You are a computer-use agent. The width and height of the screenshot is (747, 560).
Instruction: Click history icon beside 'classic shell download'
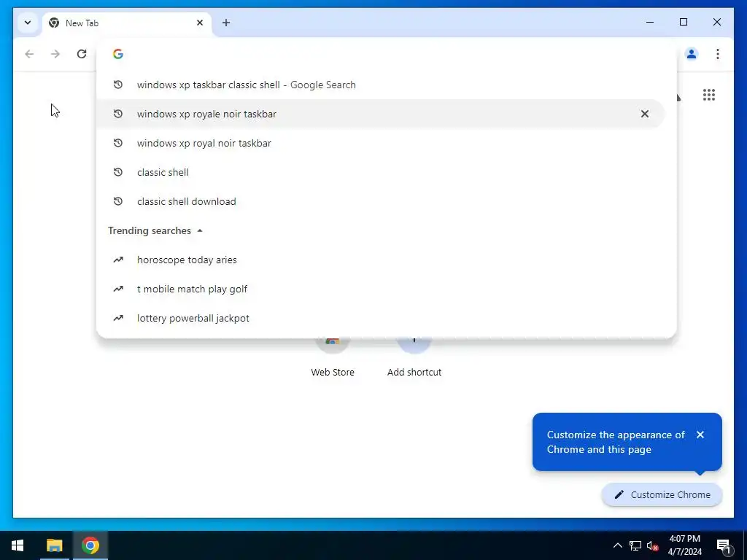point(118,201)
